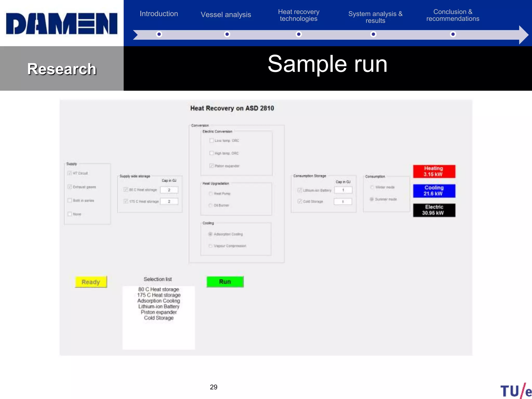This screenshot has width=532, height=399.
Task: Select the Vapour Compression radio button
Action: pyautogui.click(x=210, y=246)
